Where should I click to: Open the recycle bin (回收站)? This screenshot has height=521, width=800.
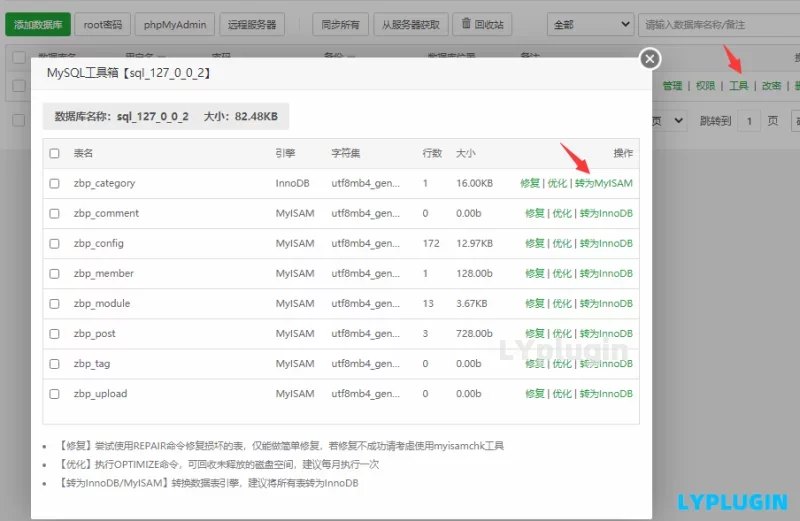click(483, 24)
